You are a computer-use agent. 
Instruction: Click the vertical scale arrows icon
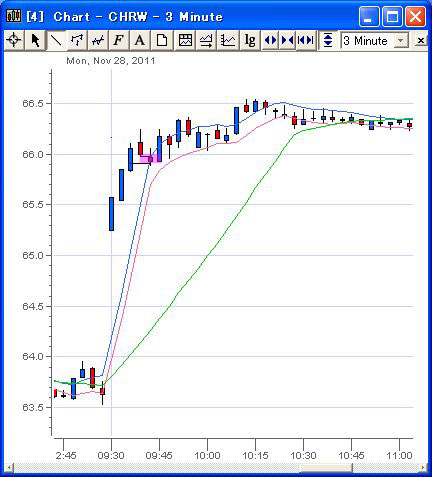(x=328, y=40)
